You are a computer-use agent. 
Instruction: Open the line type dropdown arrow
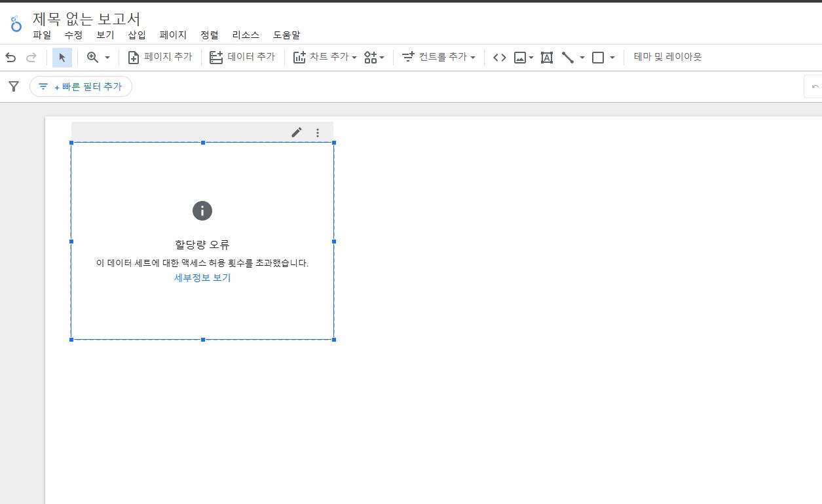tap(582, 58)
